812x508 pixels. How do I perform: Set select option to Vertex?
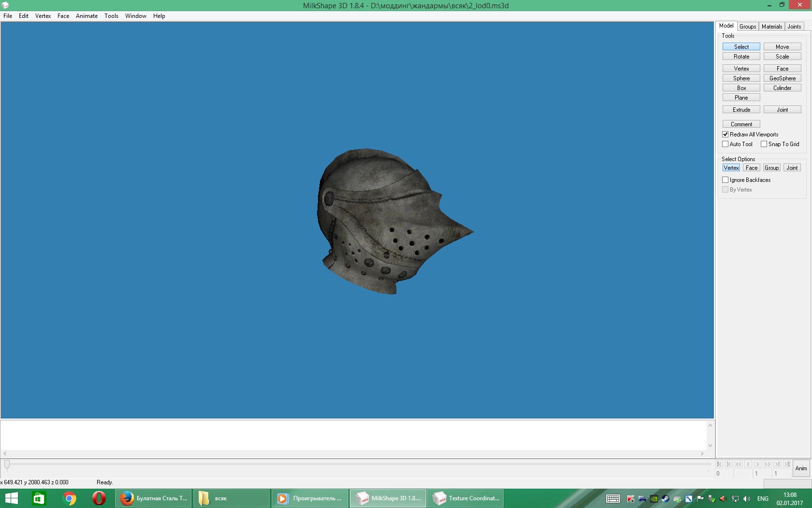731,168
